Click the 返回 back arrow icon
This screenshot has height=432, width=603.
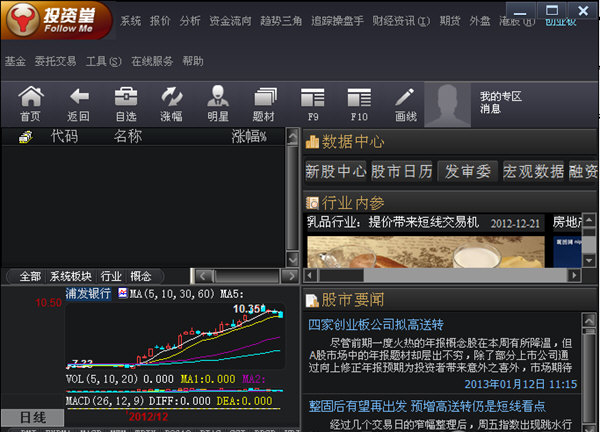click(79, 96)
